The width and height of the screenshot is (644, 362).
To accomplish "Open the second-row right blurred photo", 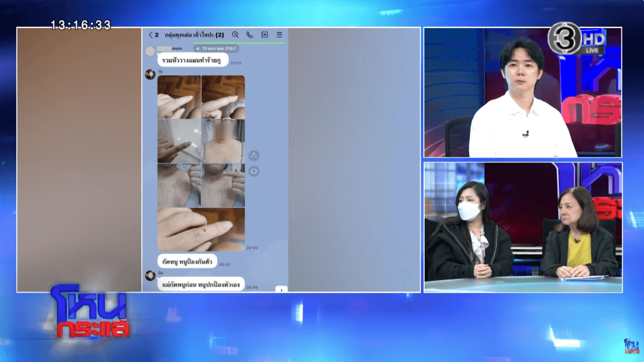I will [223, 141].
